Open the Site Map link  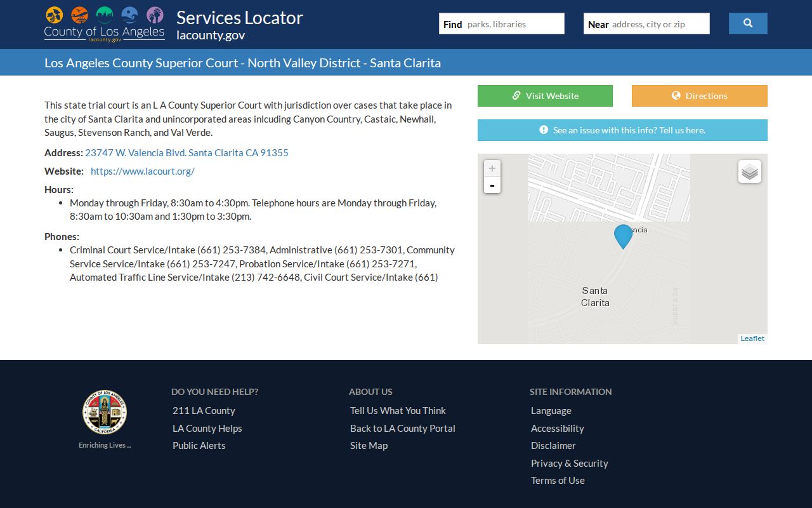(369, 446)
